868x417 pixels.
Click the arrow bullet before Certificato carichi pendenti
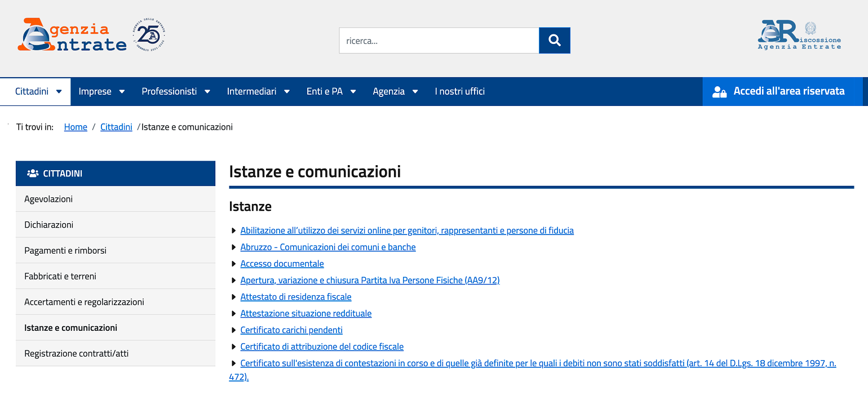pyautogui.click(x=234, y=330)
